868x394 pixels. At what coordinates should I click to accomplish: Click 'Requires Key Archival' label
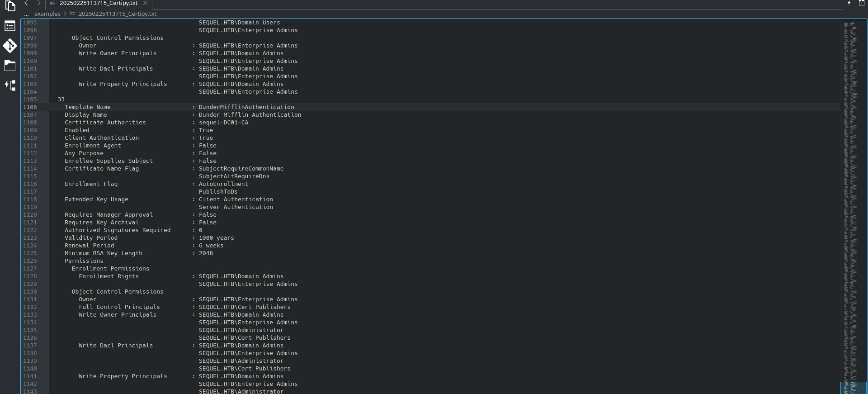pyautogui.click(x=102, y=223)
